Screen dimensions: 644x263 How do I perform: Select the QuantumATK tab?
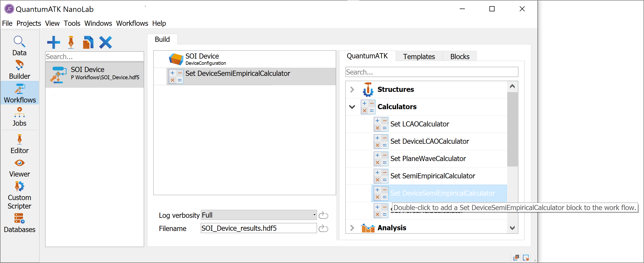coord(367,56)
